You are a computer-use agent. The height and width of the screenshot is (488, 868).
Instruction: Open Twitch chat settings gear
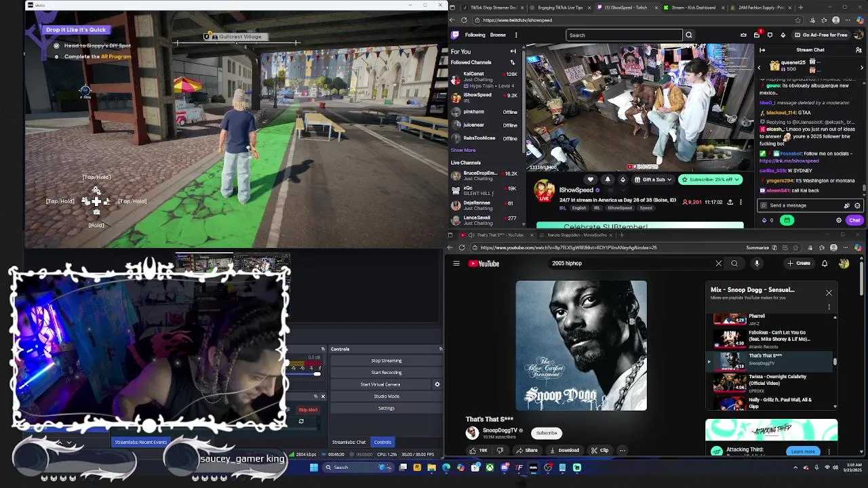(839, 220)
